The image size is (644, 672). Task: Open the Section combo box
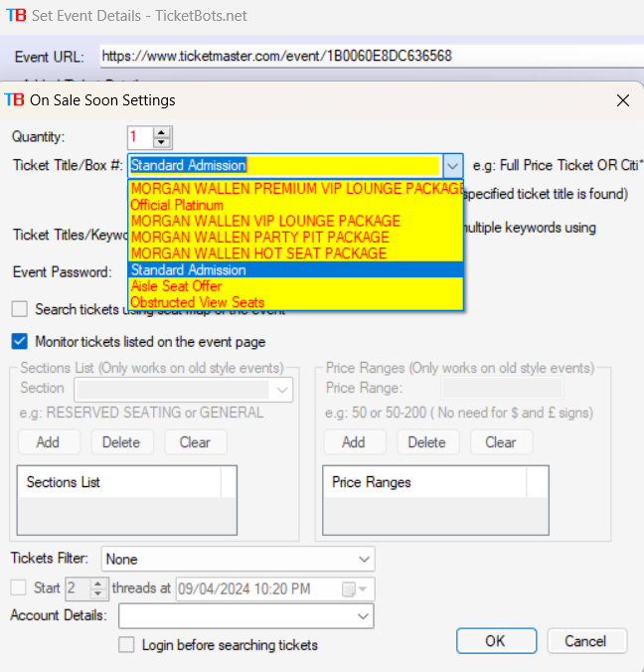[184, 390]
